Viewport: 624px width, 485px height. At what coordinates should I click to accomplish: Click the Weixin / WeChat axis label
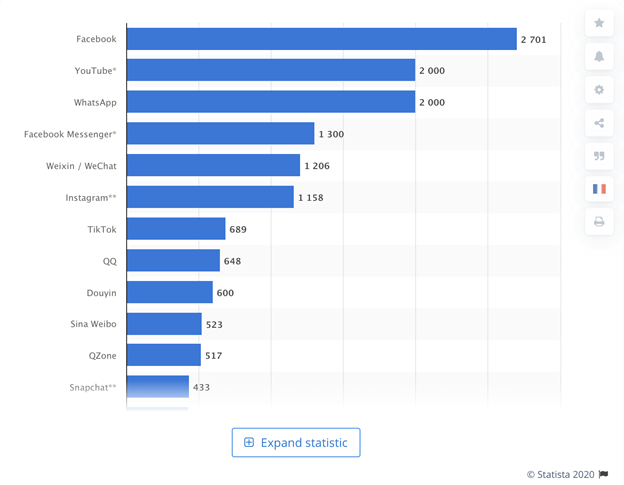(81, 166)
